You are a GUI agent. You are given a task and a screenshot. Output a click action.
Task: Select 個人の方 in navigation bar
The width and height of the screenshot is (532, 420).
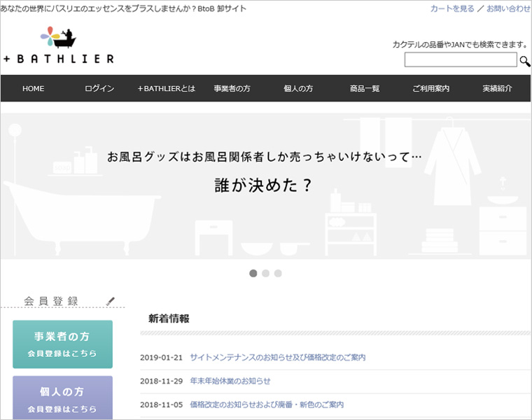tap(298, 88)
